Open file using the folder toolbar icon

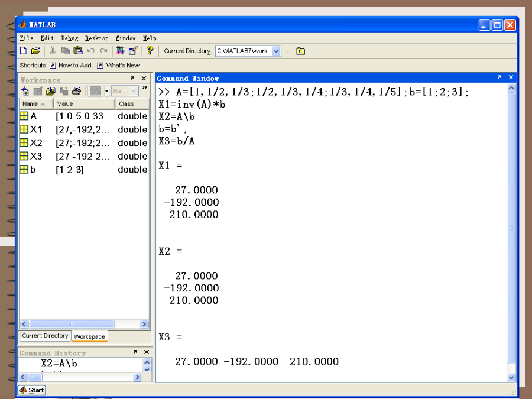click(35, 51)
